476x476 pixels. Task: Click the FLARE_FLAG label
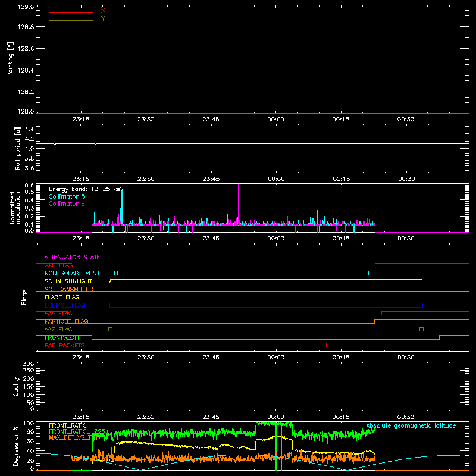click(x=62, y=297)
